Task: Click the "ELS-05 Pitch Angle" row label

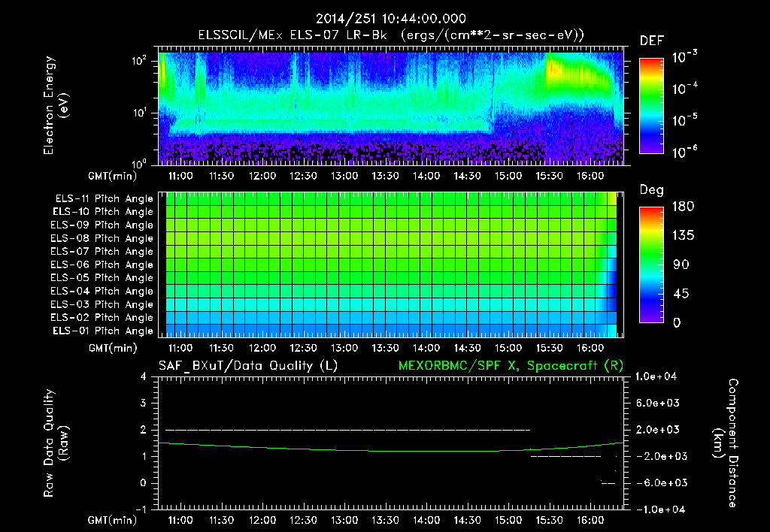Action: (102, 278)
